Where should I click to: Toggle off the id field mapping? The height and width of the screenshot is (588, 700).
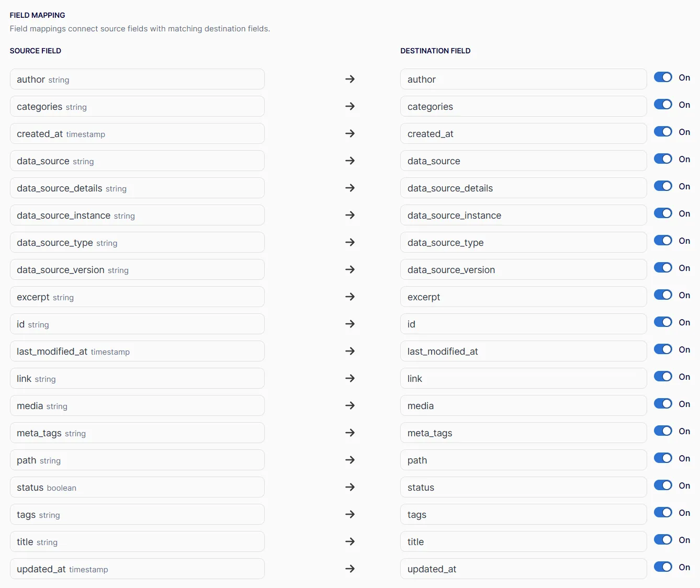(663, 322)
